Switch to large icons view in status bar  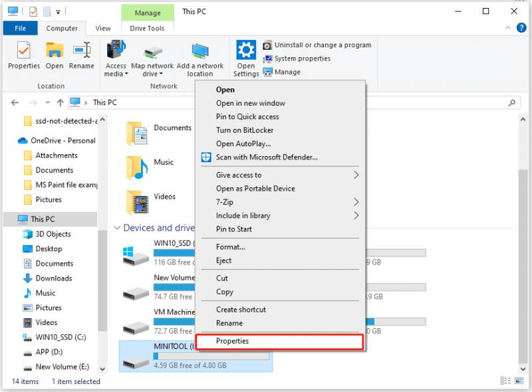519,381
